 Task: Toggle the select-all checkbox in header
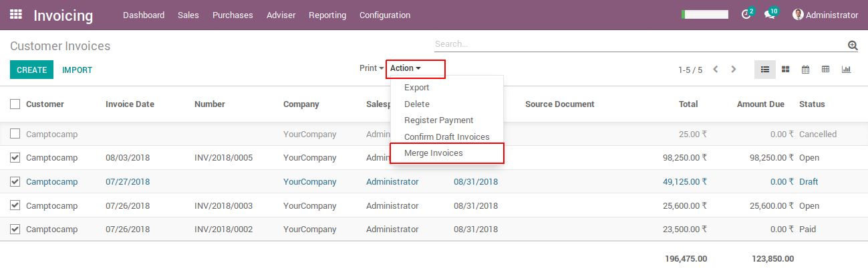tap(15, 104)
